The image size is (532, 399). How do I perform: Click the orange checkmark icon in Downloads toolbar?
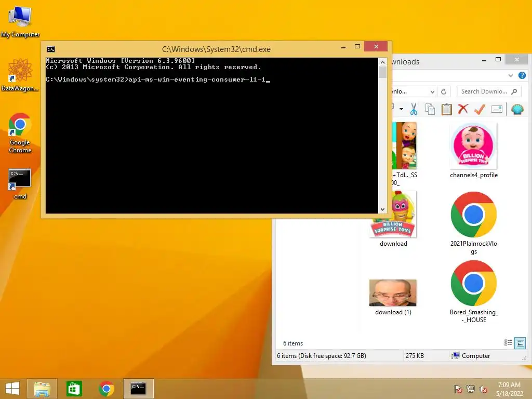coord(480,109)
